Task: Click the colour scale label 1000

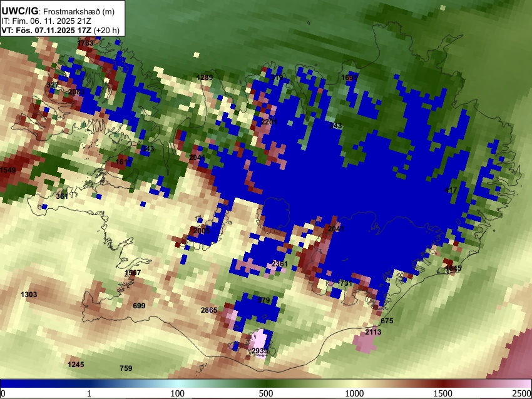Action: pyautogui.click(x=354, y=393)
